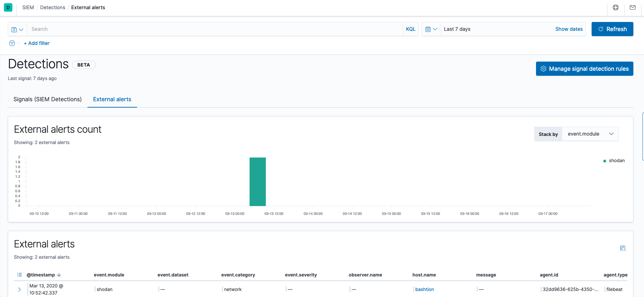The width and height of the screenshot is (644, 297).
Task: Open the newsfeed mail icon
Action: point(633,7)
